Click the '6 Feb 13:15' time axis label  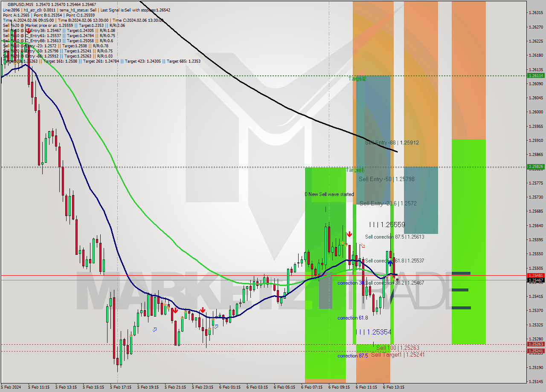click(394, 387)
